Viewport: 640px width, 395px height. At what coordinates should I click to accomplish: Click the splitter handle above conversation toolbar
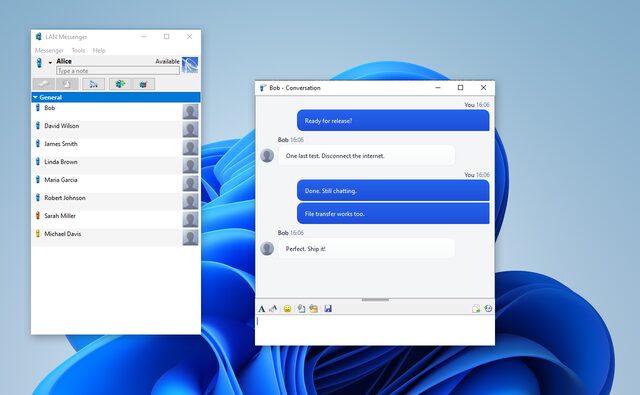pos(375,300)
